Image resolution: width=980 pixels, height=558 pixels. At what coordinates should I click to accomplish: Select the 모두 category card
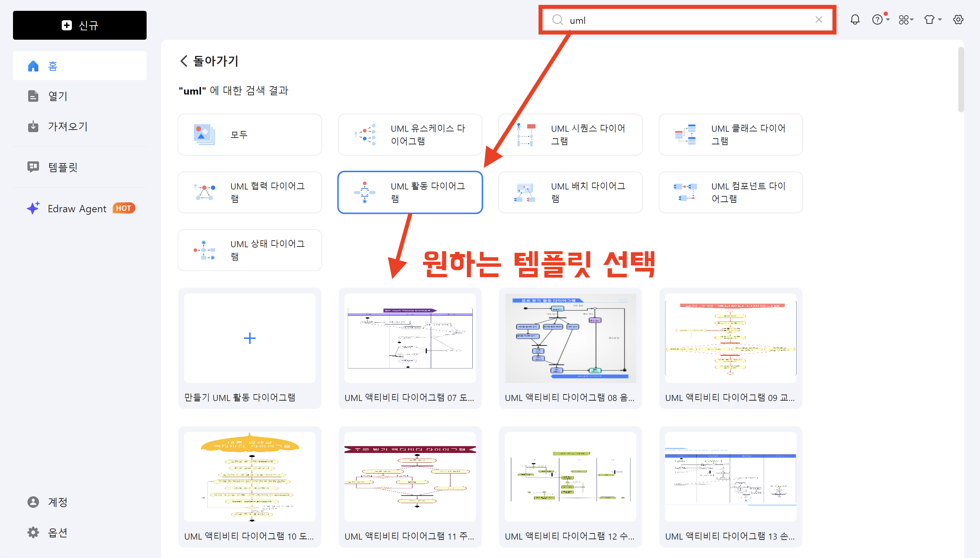coord(249,135)
